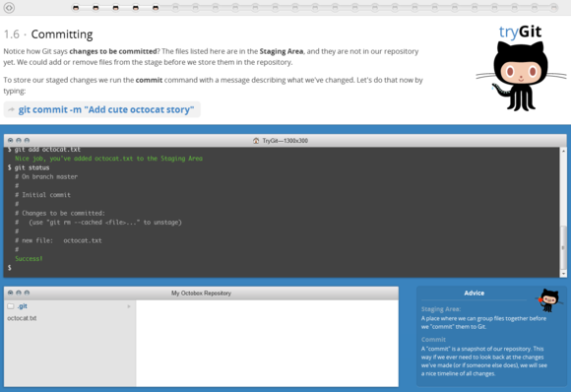Click the 'Commit' advice heading
This screenshot has height=392, width=571.
point(433,340)
